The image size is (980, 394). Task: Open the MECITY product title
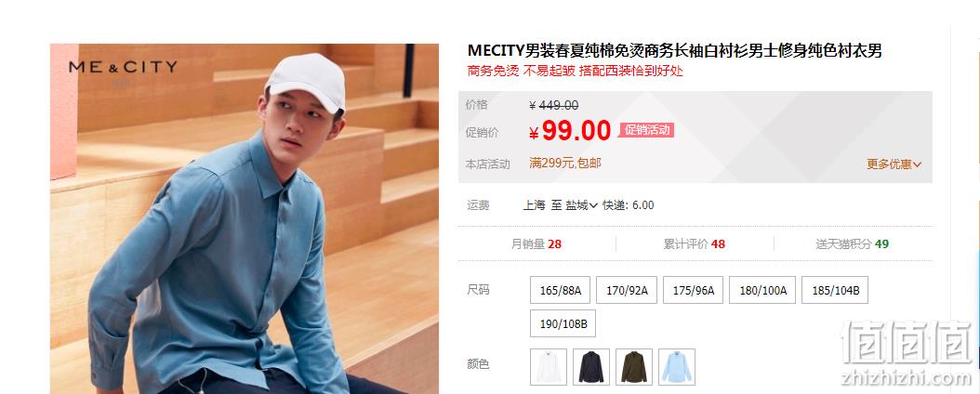coord(675,50)
